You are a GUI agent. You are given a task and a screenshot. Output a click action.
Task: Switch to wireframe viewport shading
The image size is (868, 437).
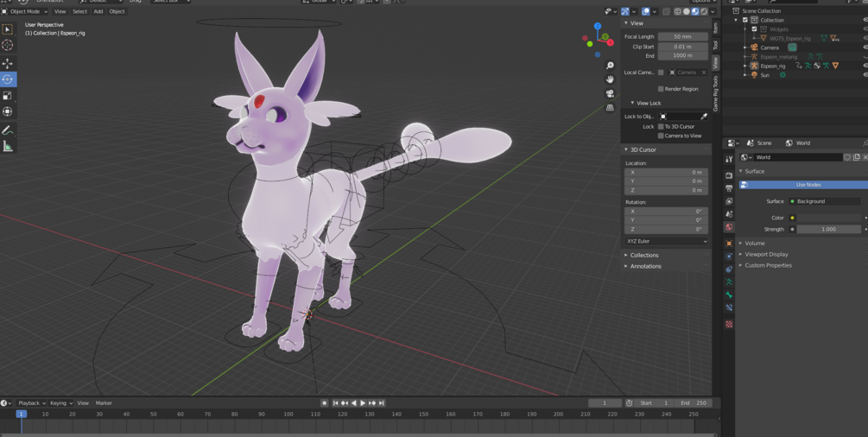(x=678, y=11)
